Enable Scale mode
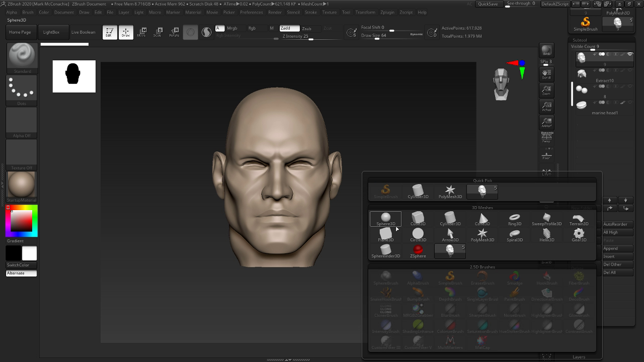 tap(158, 32)
